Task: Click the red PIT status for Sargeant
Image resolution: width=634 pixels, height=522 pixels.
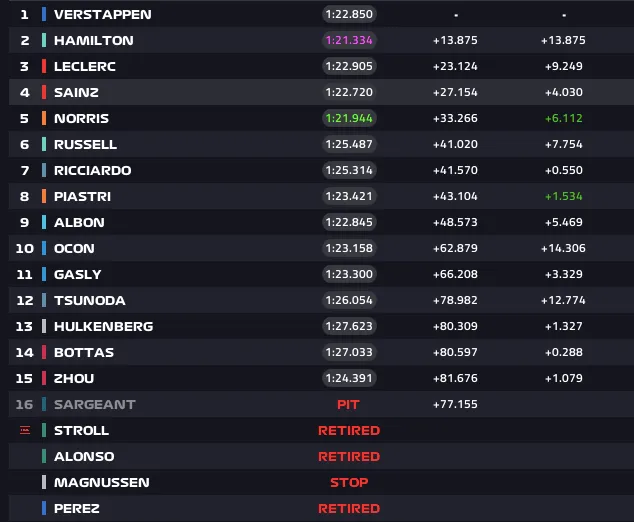Action: click(x=348, y=404)
